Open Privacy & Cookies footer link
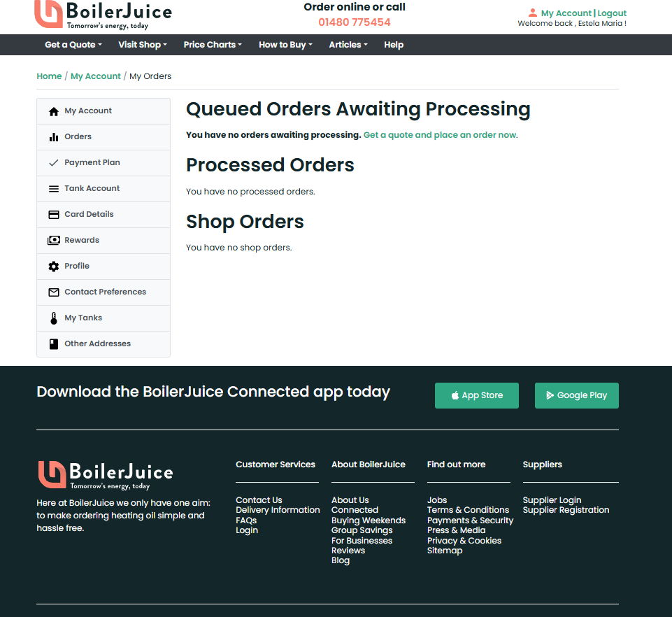 464,540
